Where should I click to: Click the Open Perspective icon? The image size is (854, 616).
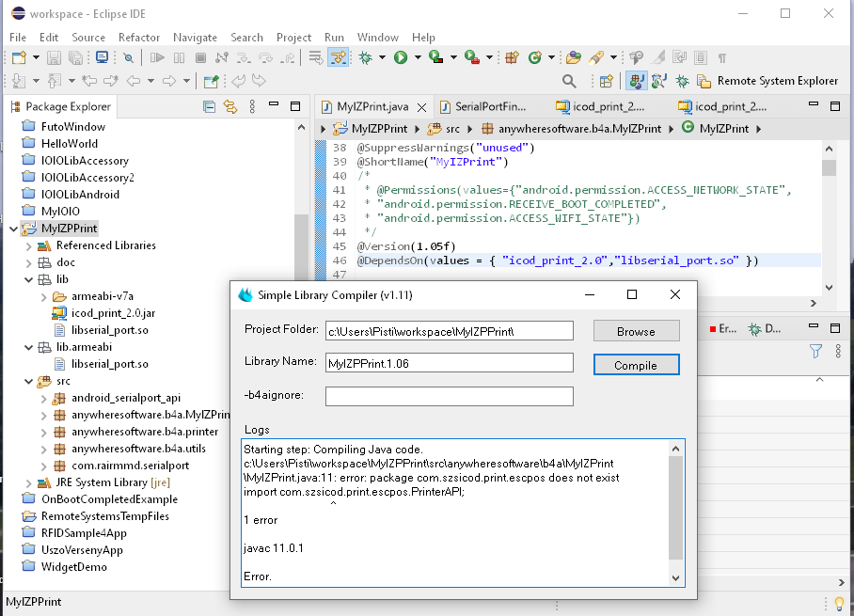pos(607,81)
